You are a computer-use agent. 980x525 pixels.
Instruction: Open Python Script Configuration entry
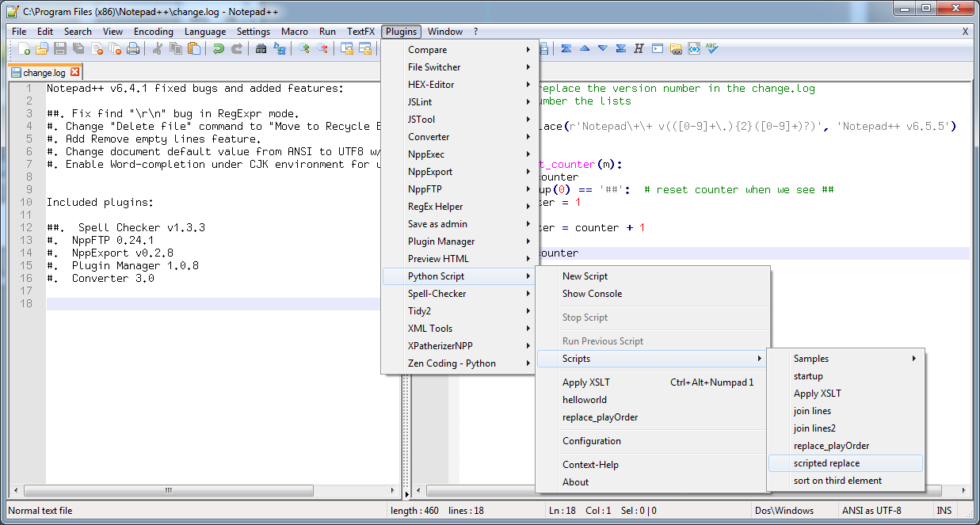click(591, 441)
